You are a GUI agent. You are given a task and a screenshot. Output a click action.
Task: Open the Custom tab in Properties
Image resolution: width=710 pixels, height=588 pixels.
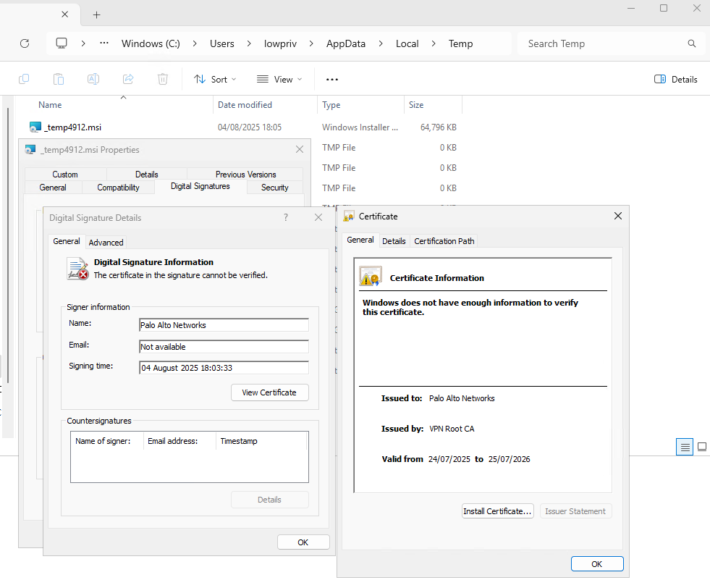tap(65, 175)
